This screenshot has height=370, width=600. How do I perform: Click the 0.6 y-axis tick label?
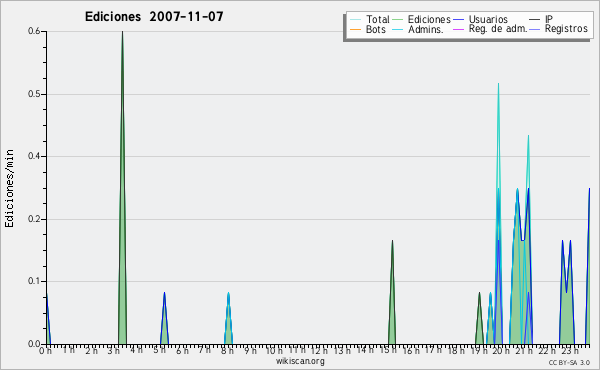pos(34,31)
